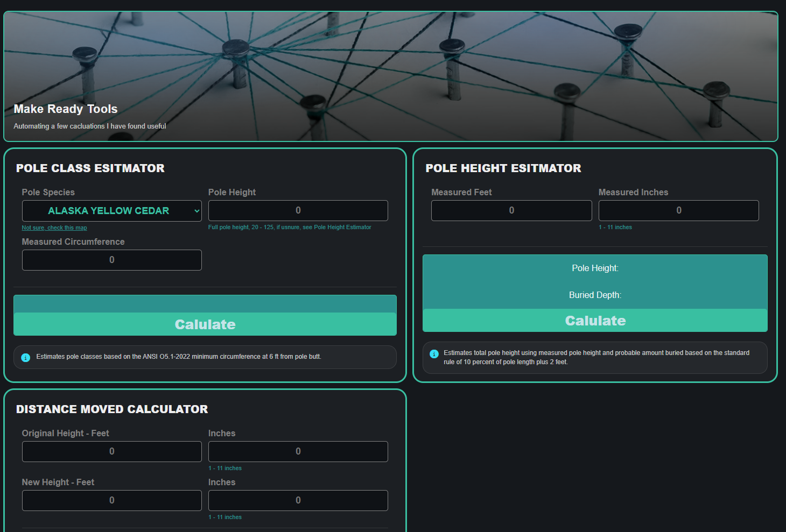Click the Pole Class Esitmator heading
Viewport: 786px width, 532px height.
coord(90,168)
